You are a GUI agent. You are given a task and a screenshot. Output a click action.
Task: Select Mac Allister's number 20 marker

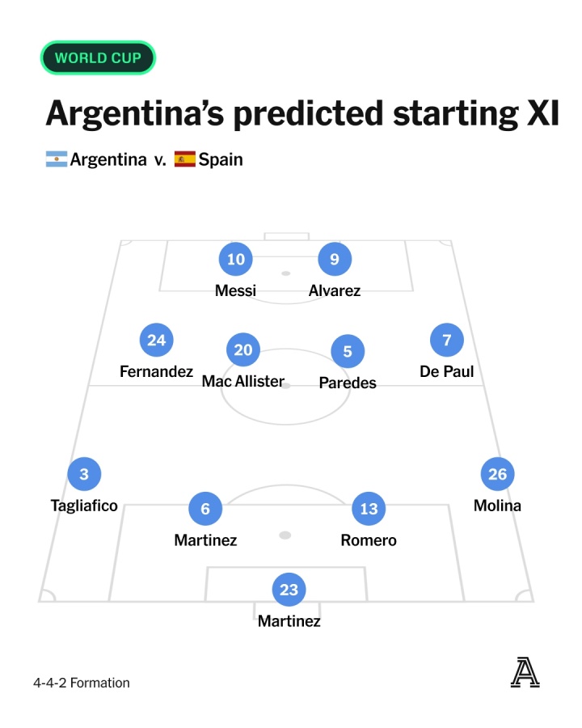[x=243, y=349]
